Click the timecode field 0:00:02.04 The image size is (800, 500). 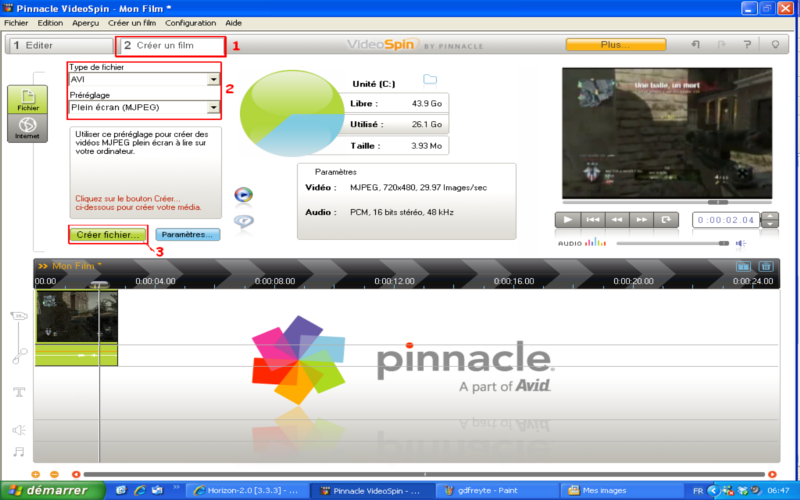726,220
